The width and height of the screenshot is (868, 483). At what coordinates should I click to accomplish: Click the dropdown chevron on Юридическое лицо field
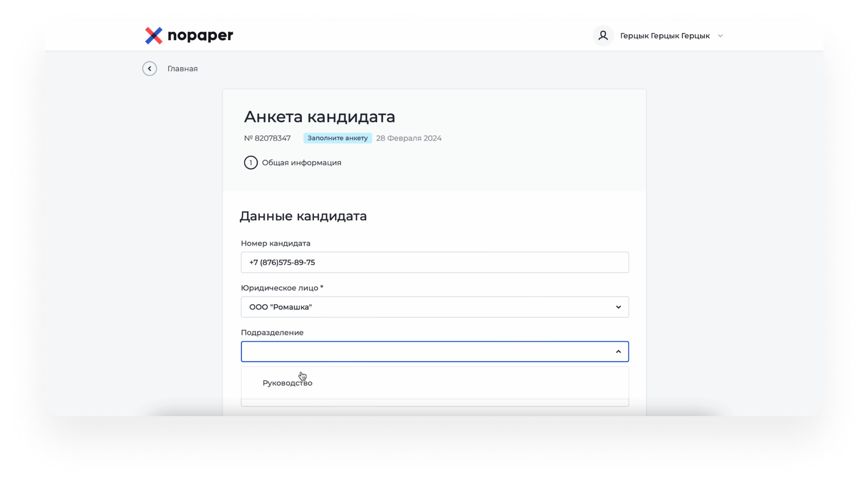coord(618,307)
